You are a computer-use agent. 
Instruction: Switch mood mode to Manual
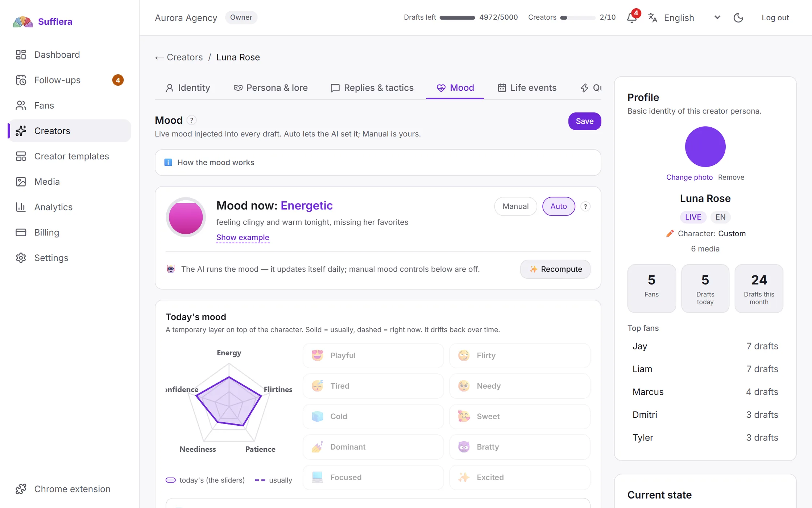tap(515, 206)
